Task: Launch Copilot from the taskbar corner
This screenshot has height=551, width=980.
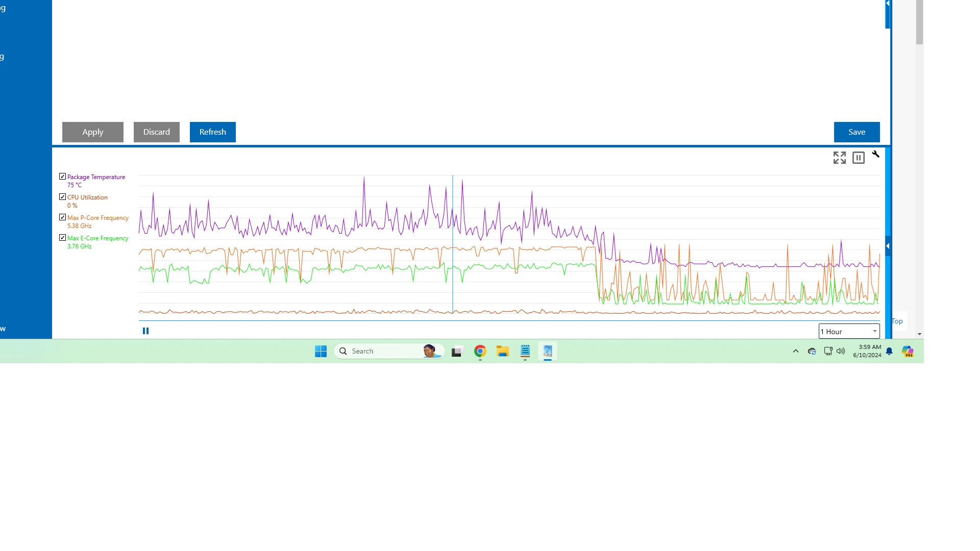Action: coord(908,351)
